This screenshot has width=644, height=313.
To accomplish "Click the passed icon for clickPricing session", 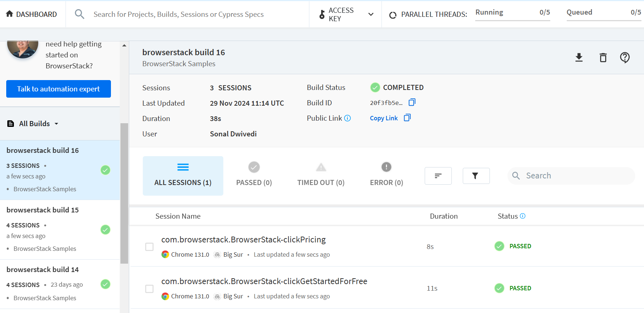I will point(499,246).
